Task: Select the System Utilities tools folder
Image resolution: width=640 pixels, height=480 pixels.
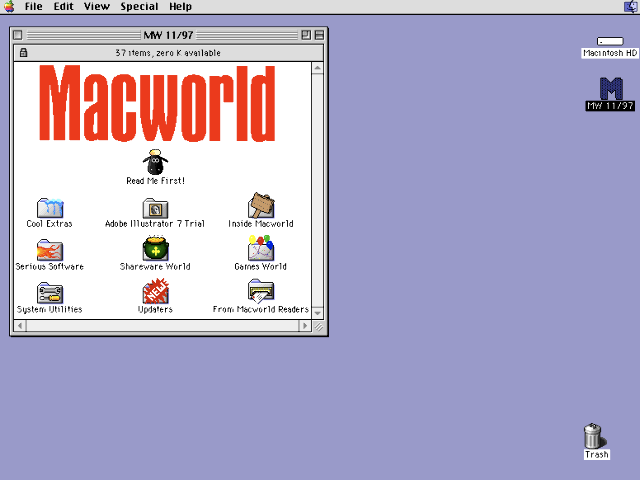Action: point(50,293)
